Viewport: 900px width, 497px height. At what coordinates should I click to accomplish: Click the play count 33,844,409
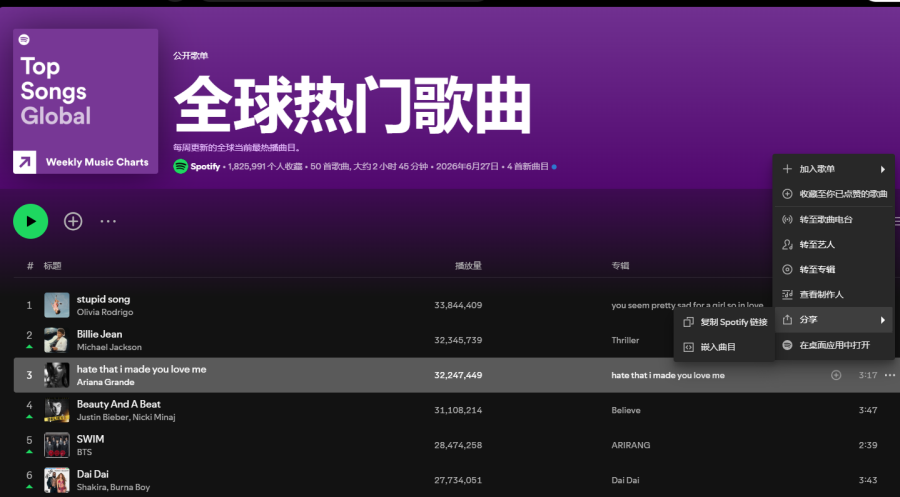point(458,305)
